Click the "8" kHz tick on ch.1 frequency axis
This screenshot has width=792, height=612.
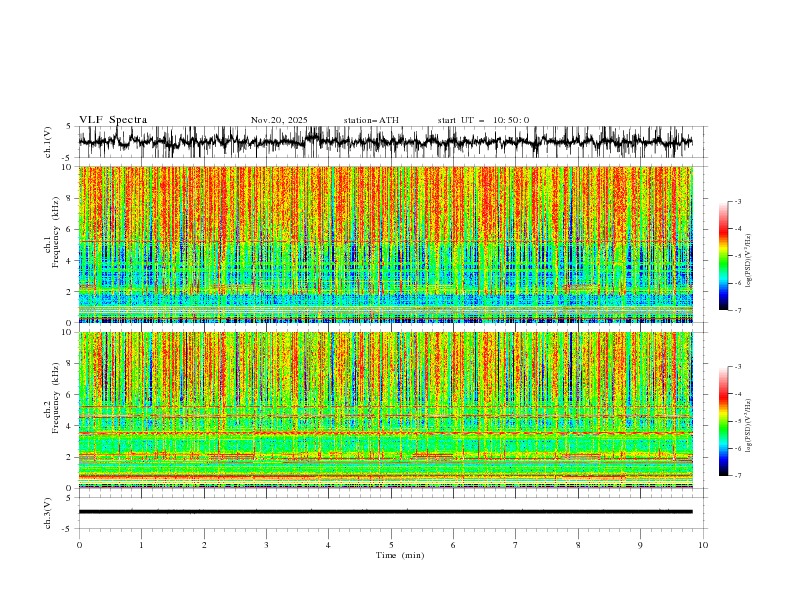tap(69, 198)
